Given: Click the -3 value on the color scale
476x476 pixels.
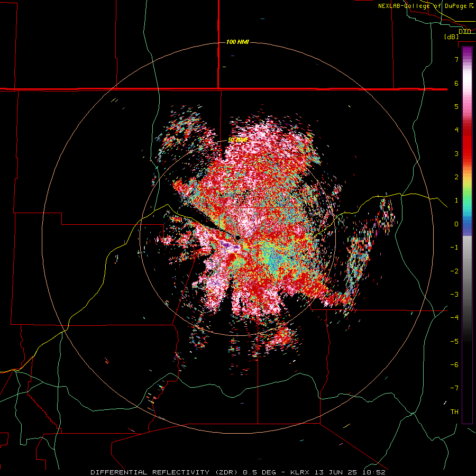Looking at the screenshot, I should point(454,295).
